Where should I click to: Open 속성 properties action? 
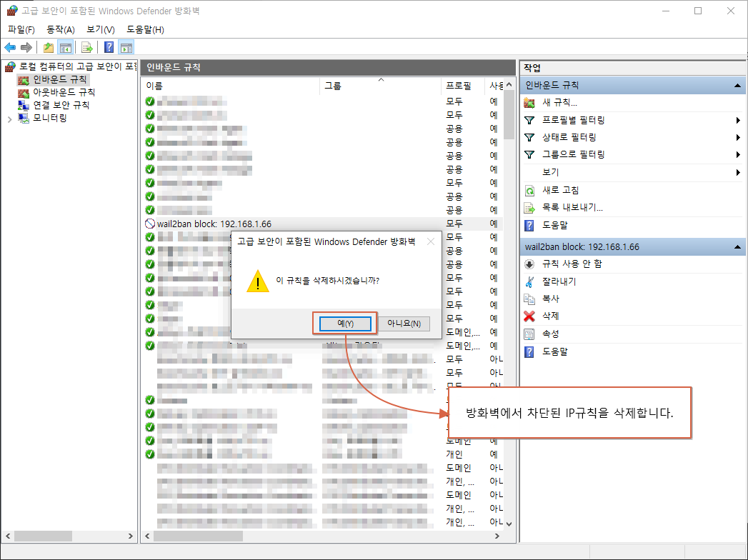[x=551, y=334]
